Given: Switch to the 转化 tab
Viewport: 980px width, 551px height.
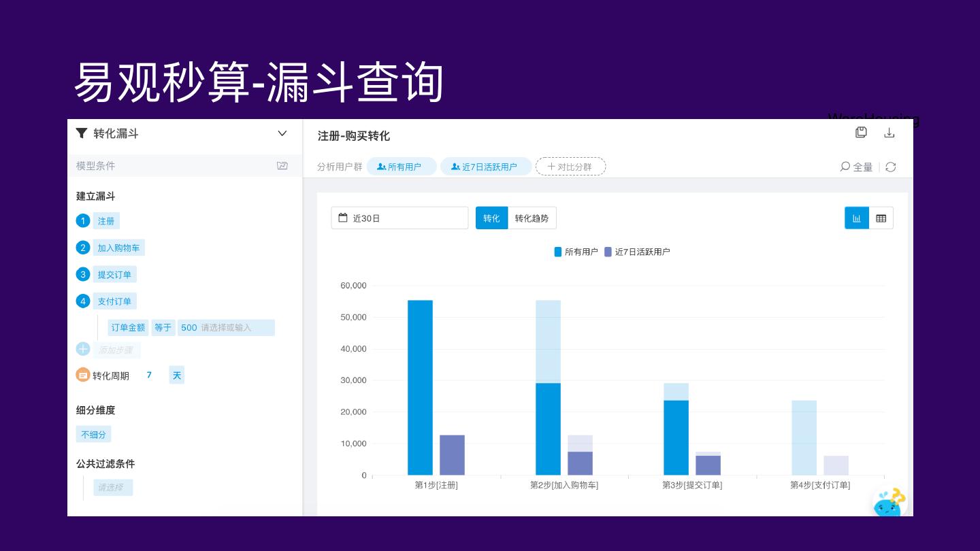Looking at the screenshot, I should (491, 218).
